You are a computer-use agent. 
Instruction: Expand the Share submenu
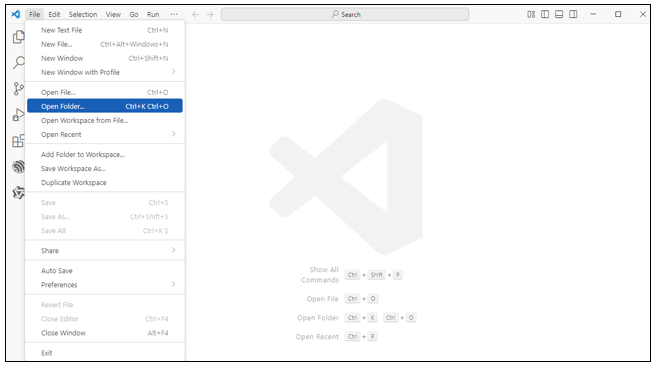tap(105, 250)
